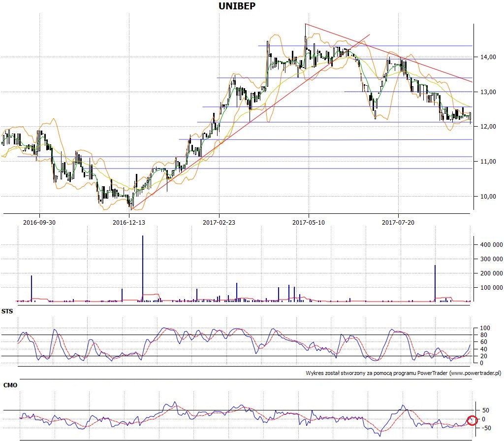
Task: Select the 400 000 volume axis label
Action: [x=492, y=244]
